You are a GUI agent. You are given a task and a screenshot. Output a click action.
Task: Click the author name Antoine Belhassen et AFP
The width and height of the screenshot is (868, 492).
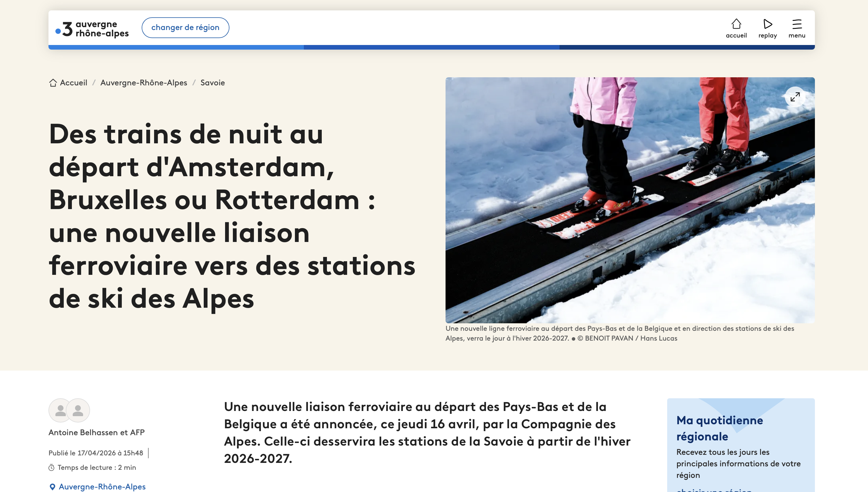96,433
